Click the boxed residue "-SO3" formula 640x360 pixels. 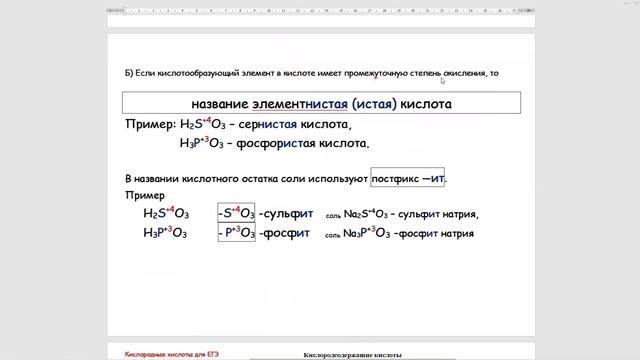[x=236, y=212]
